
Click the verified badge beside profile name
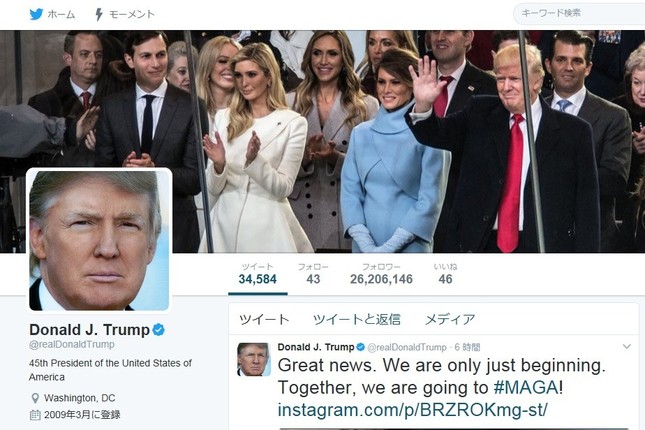158,330
